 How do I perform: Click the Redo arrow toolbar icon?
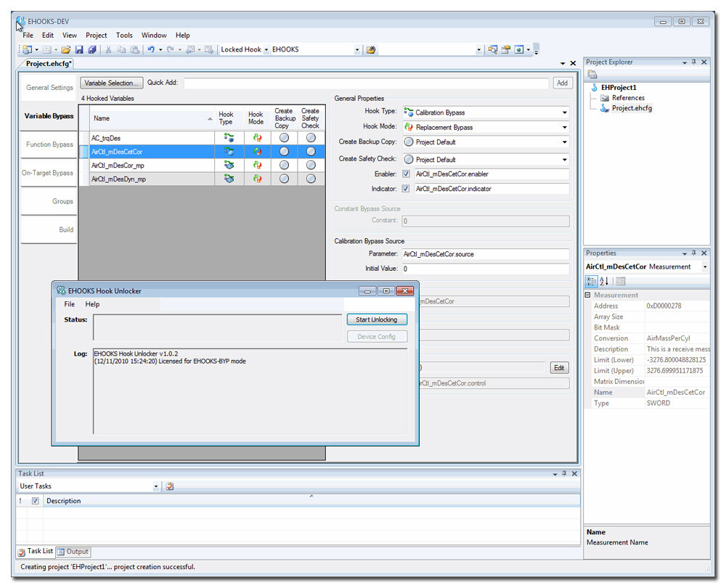tap(171, 49)
